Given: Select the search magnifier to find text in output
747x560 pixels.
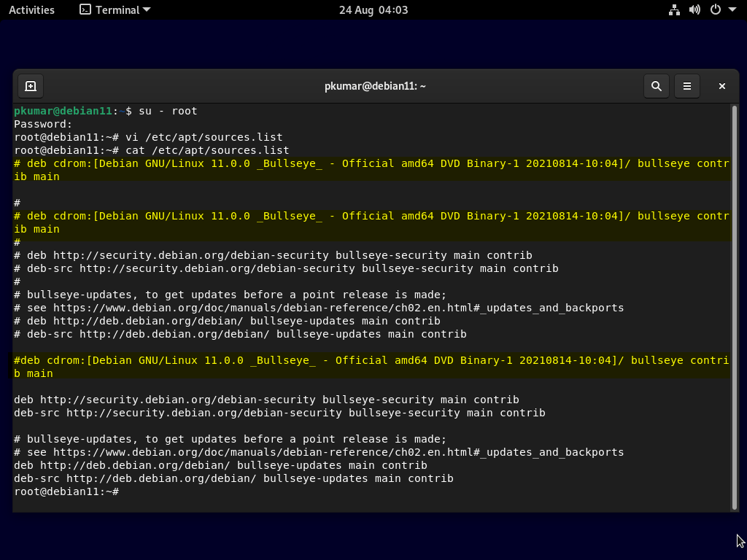Looking at the screenshot, I should click(x=656, y=85).
